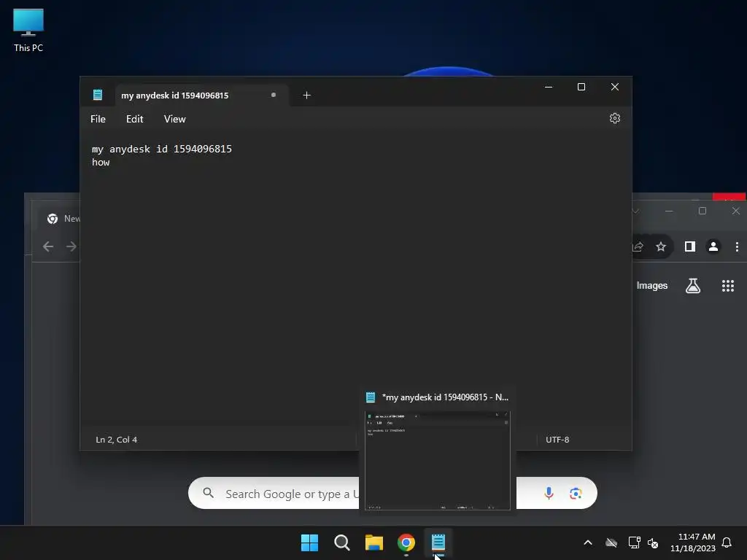Add a new Notepad tab
Viewport: 747px width, 560px height.
tap(307, 96)
